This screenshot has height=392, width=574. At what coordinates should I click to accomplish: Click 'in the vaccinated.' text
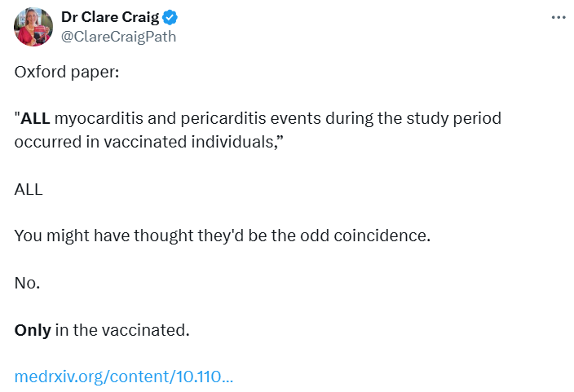[122, 330]
